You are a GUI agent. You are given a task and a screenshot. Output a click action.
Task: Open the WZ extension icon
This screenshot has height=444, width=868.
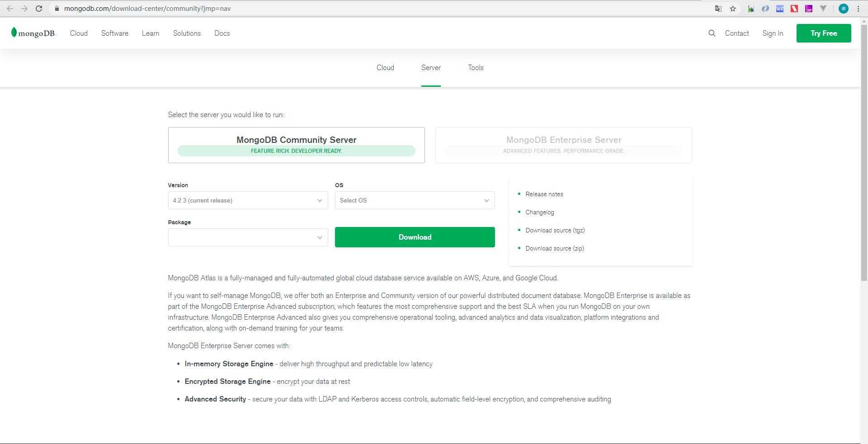coord(780,9)
